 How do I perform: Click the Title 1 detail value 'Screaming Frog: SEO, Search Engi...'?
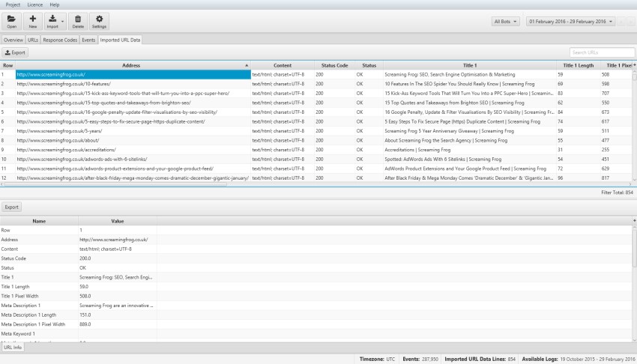click(115, 277)
